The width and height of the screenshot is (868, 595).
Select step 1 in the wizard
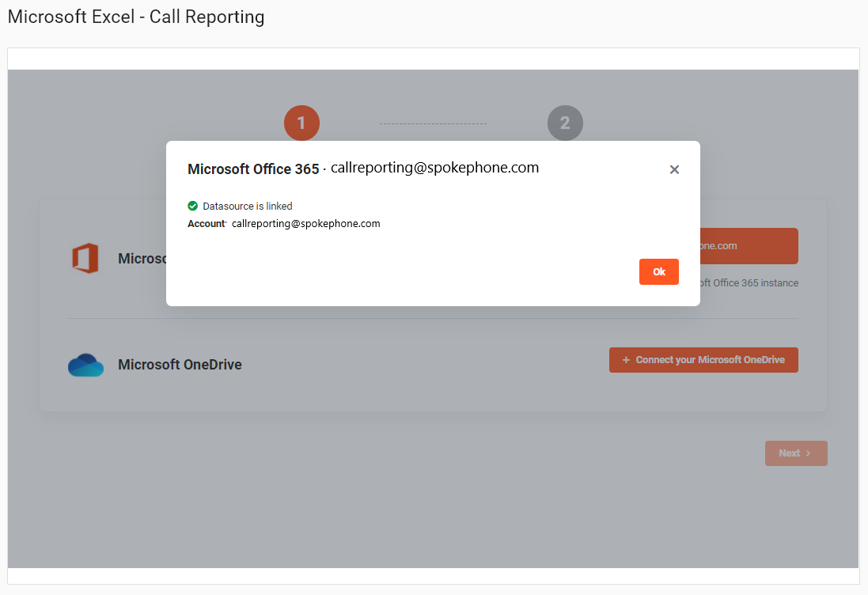[x=301, y=123]
